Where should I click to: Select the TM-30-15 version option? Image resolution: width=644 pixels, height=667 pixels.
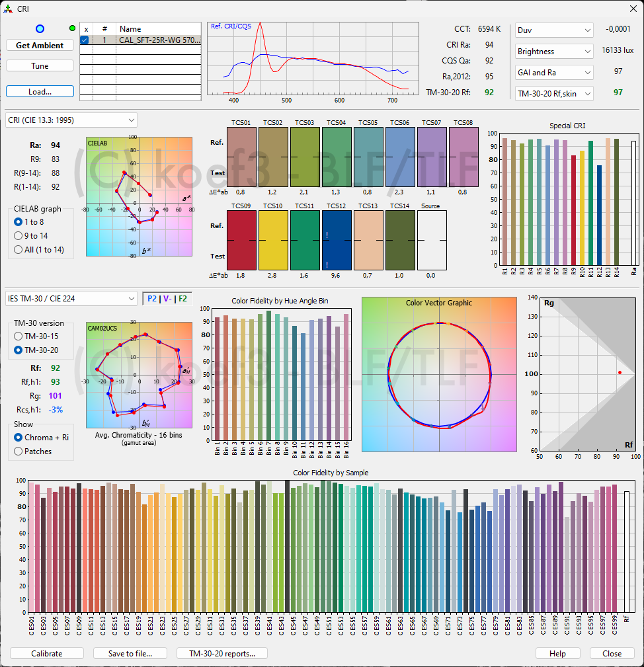click(x=19, y=336)
